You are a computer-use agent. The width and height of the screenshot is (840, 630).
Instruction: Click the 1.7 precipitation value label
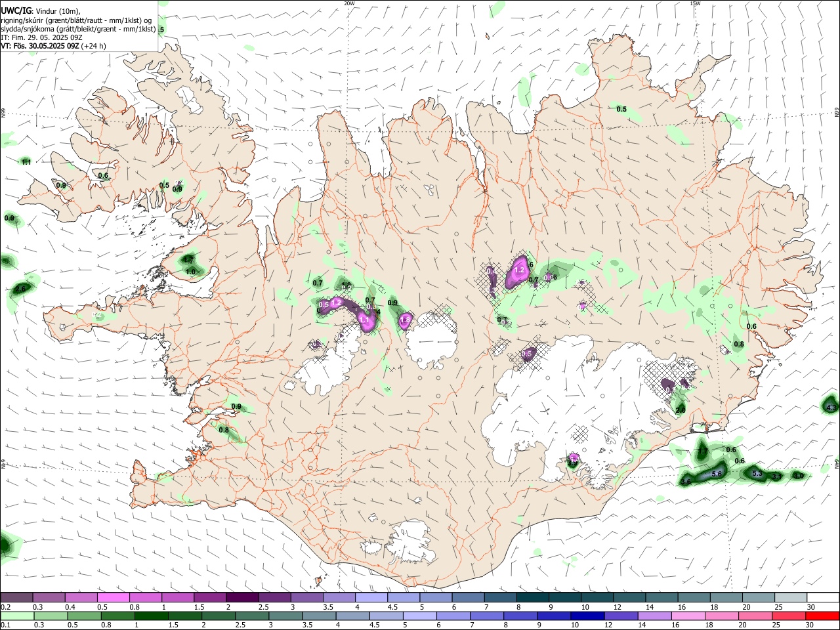pyautogui.click(x=702, y=451)
